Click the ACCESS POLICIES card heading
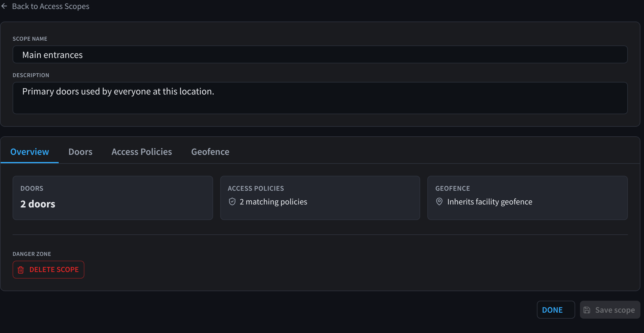This screenshot has height=333, width=644. pos(256,188)
